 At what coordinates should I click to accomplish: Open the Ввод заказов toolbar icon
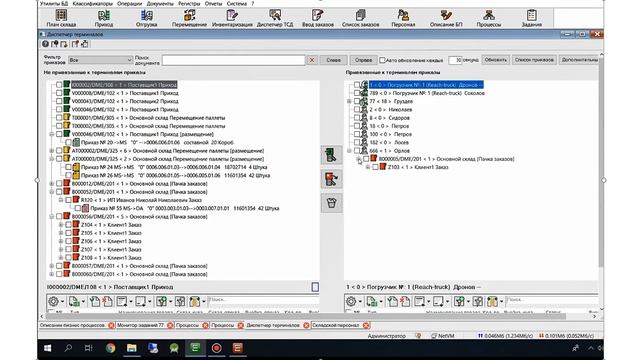318,18
